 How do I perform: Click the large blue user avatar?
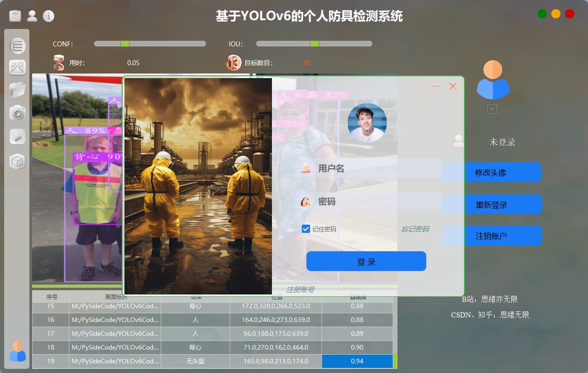point(493,80)
